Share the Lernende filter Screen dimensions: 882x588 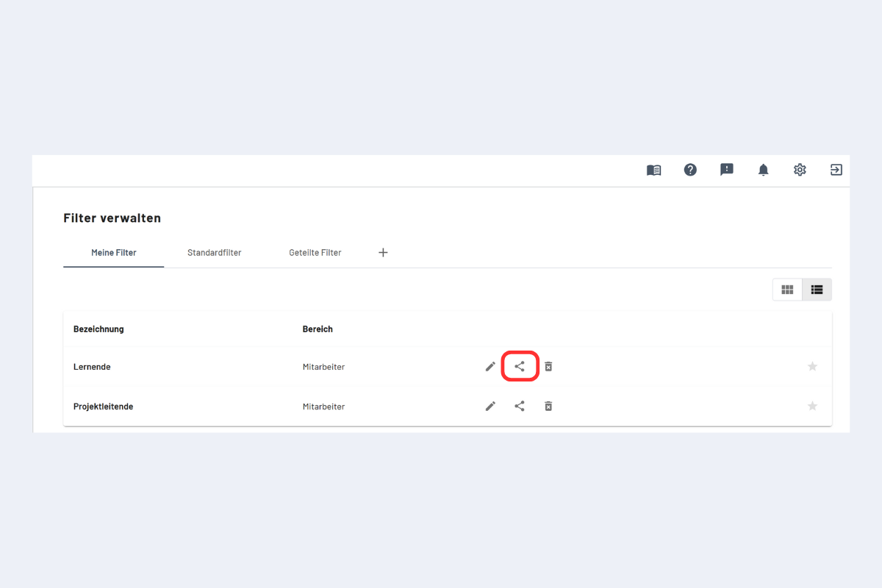(x=520, y=366)
